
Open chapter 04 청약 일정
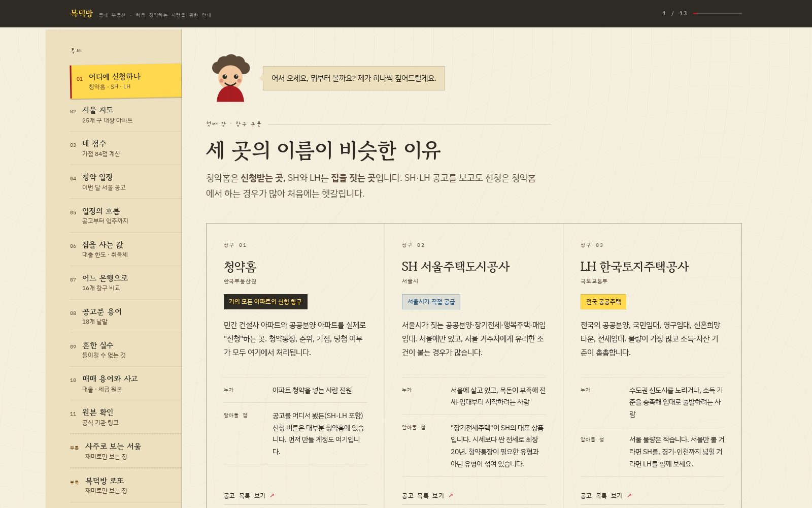(125, 182)
